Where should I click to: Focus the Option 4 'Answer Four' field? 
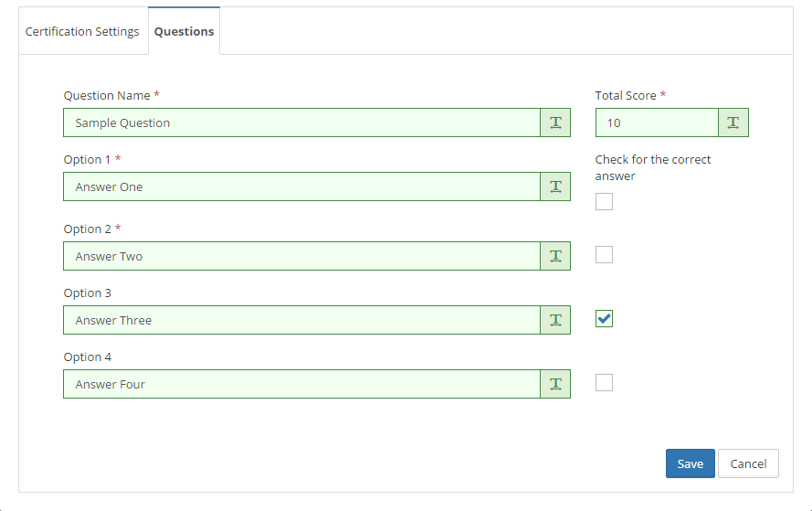[x=301, y=384]
